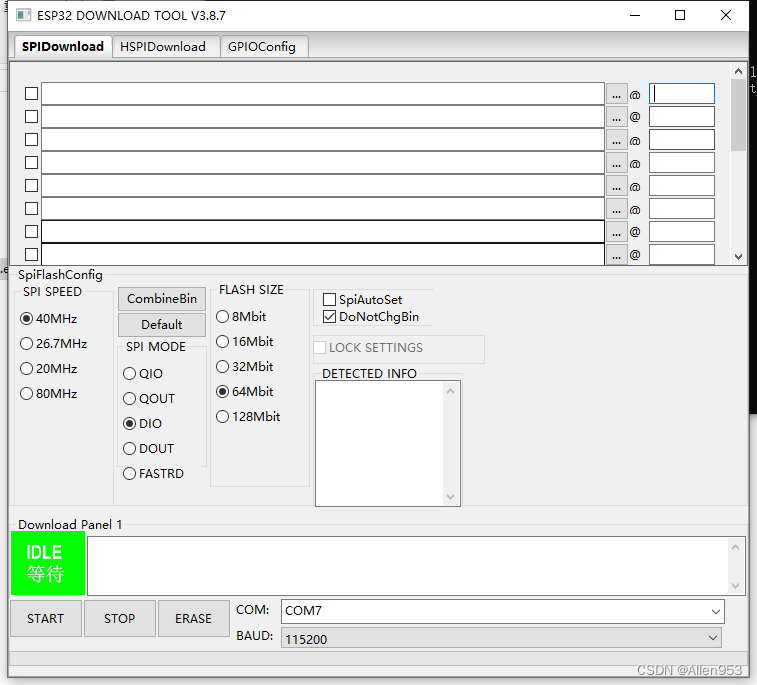Check the sixth file row checkbox
Viewport: 757px width, 685px height.
pos(31,209)
